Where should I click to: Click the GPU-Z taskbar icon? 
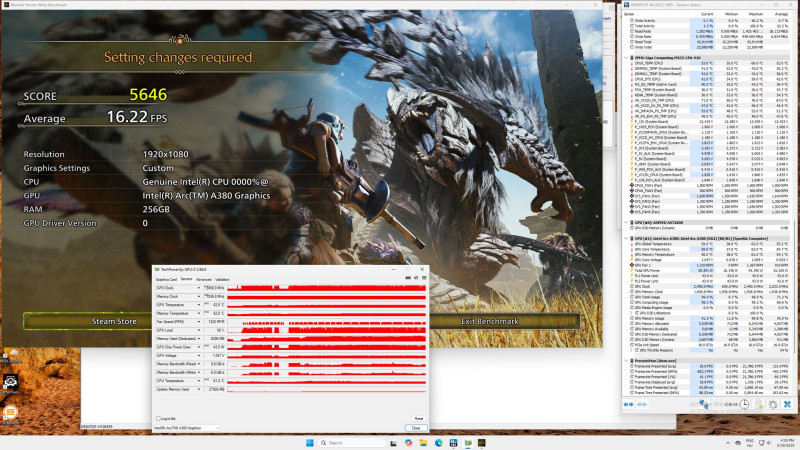point(468,443)
